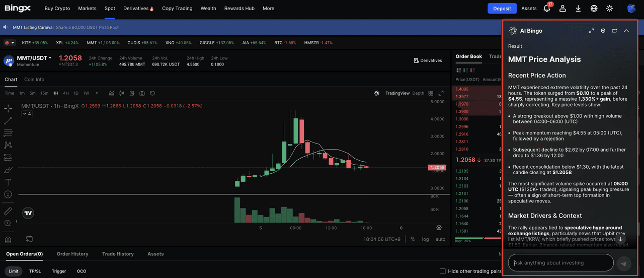Check Hide other trading pairs
The image size is (644, 278).
tap(443, 271)
